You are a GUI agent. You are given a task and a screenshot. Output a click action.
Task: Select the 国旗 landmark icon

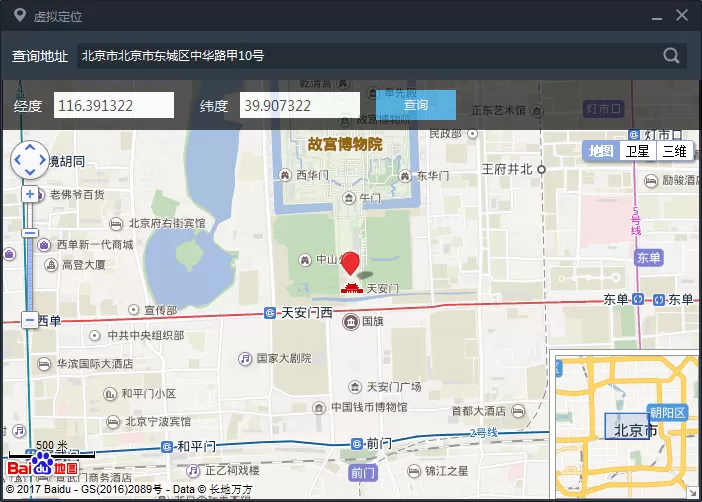click(x=351, y=322)
